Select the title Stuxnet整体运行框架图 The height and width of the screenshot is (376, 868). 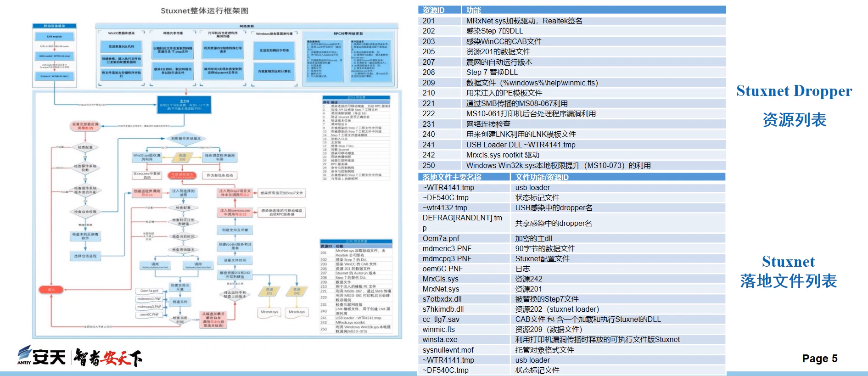tap(204, 11)
